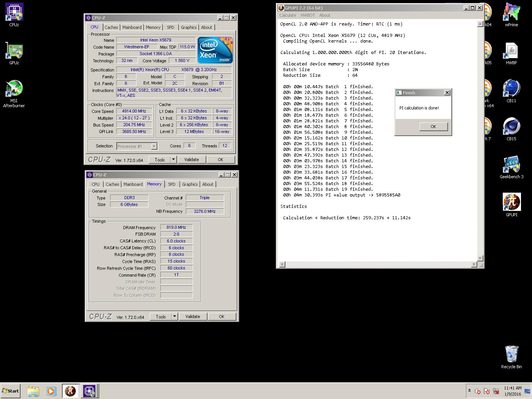
Task: Expand Tools dropdown arrow in top CPU-Z window
Action: click(174, 160)
